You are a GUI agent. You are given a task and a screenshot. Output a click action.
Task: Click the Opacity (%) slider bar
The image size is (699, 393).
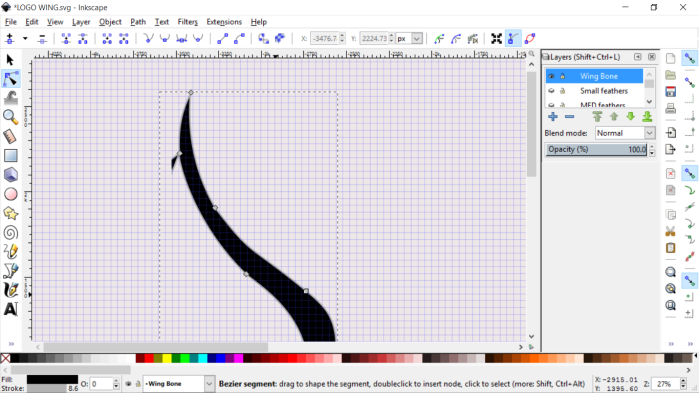tap(596, 149)
